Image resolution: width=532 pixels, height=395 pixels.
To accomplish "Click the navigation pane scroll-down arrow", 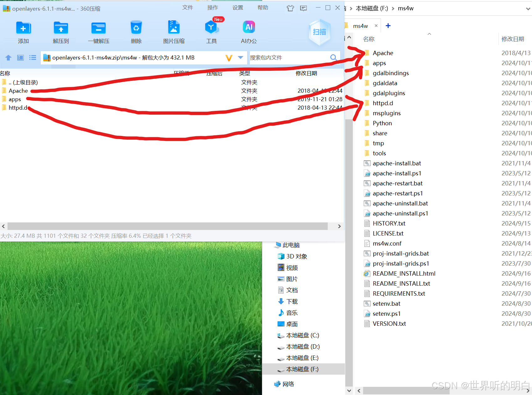I will pos(349,391).
